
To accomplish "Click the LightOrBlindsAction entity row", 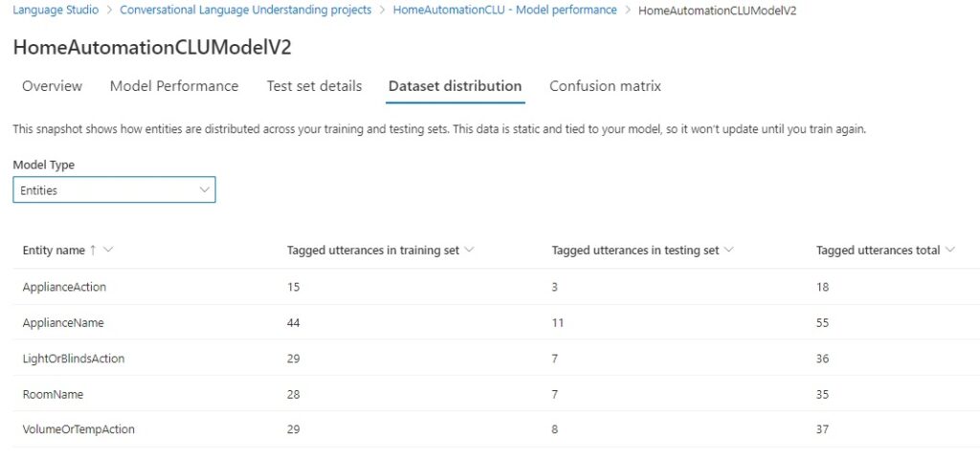I will click(74, 359).
